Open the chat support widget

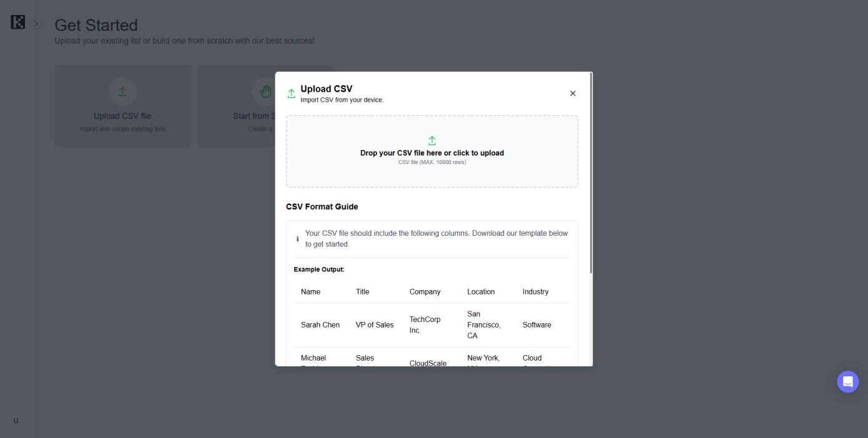(x=847, y=382)
